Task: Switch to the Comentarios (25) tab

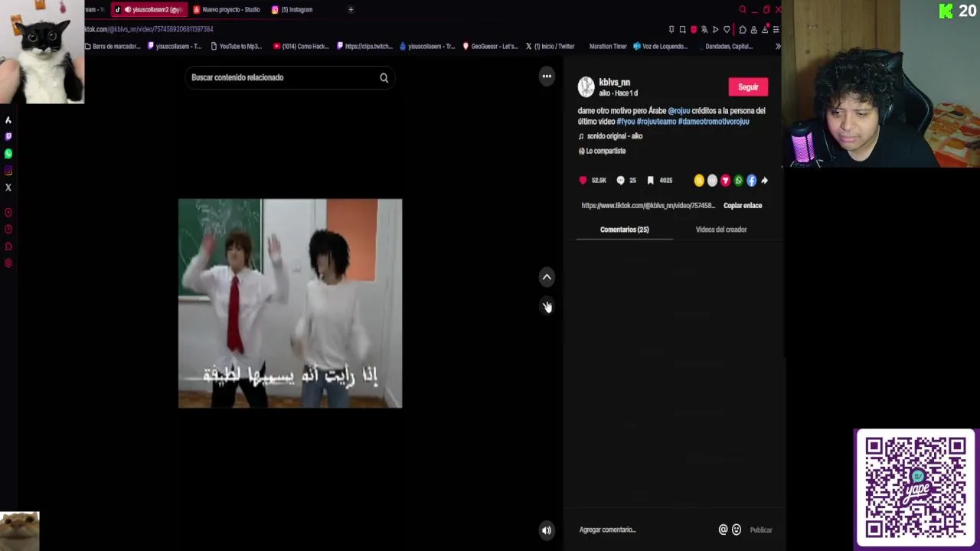Action: (x=624, y=230)
